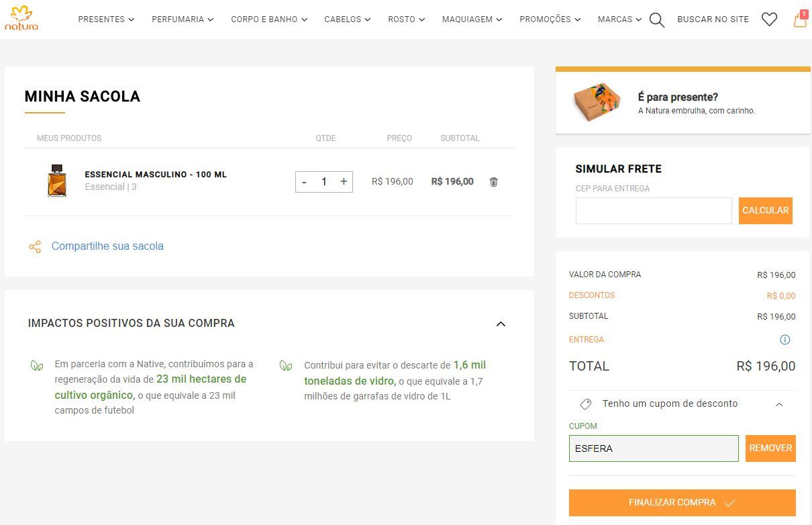
Task: Click the checkmark on Finalizar Compra
Action: pos(730,503)
